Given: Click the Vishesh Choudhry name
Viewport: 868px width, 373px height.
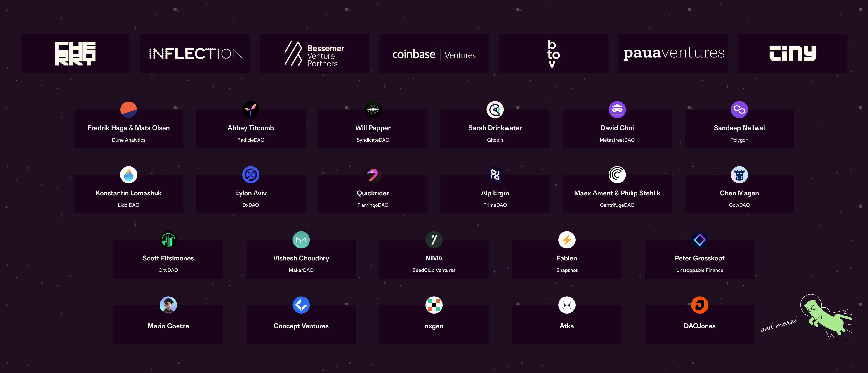Looking at the screenshot, I should (301, 258).
